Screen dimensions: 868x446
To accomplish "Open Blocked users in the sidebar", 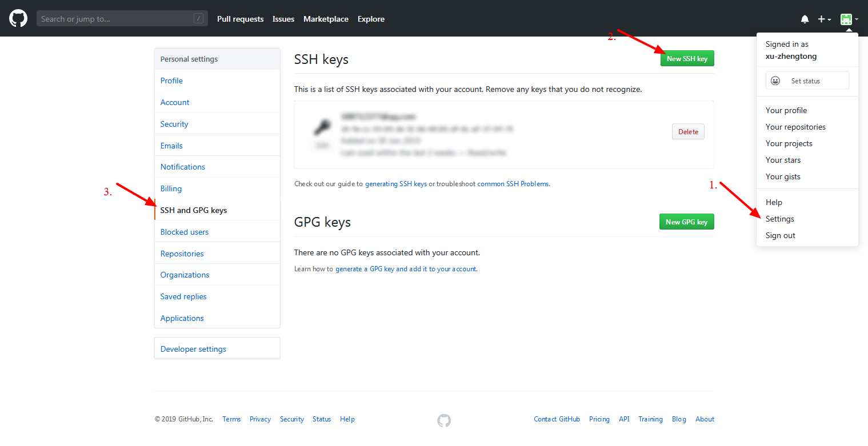I will (x=217, y=232).
